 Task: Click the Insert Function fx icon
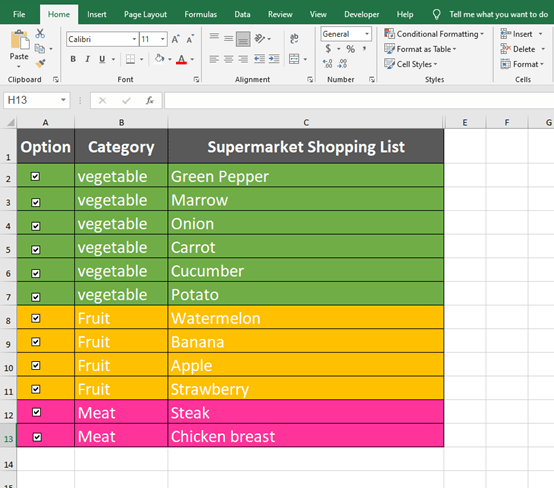150,101
